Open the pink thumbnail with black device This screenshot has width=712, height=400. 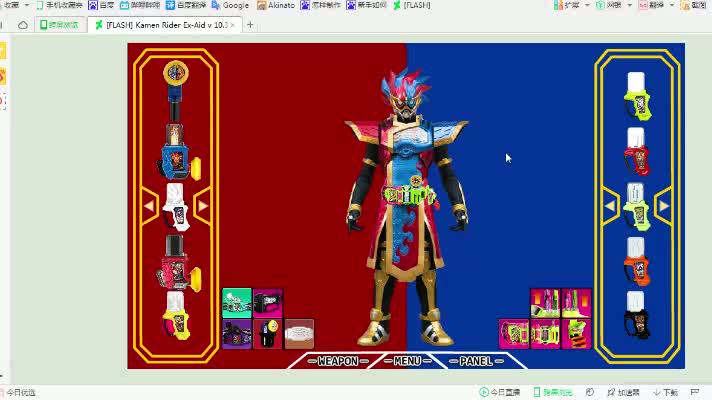(x=267, y=303)
